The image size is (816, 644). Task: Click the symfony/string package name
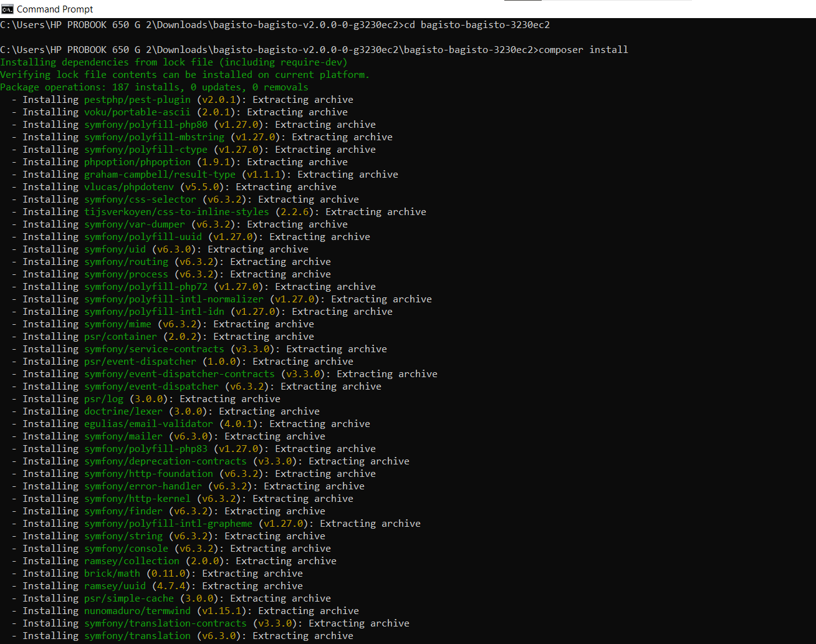click(x=123, y=536)
